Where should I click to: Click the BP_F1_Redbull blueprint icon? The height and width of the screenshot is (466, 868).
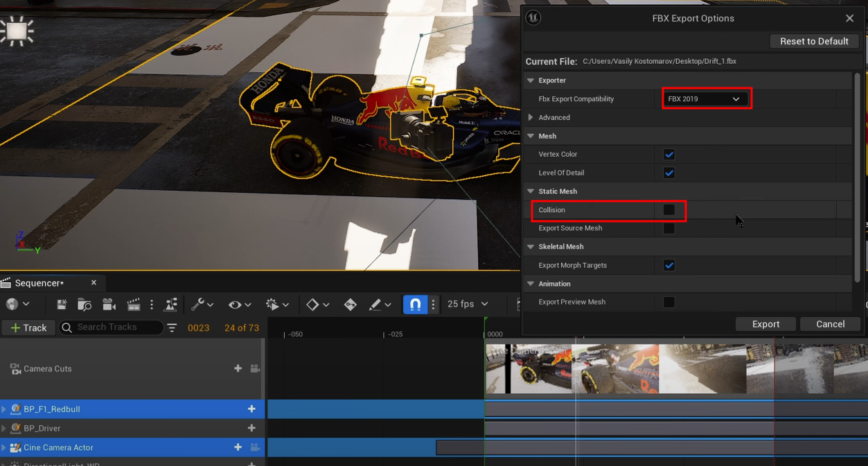pyautogui.click(x=15, y=409)
